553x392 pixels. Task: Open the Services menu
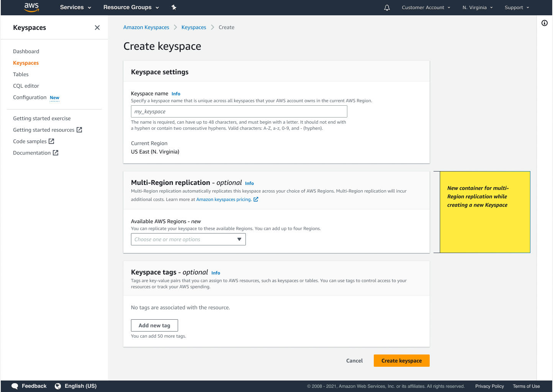pos(75,7)
